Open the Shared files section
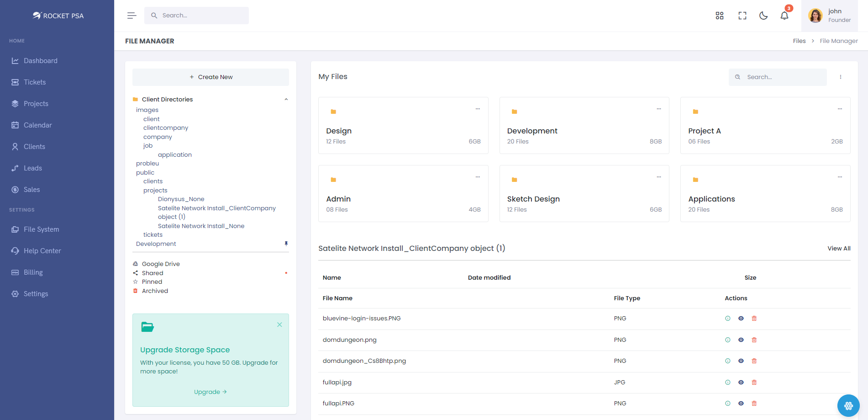Image resolution: width=868 pixels, height=420 pixels. tap(153, 273)
